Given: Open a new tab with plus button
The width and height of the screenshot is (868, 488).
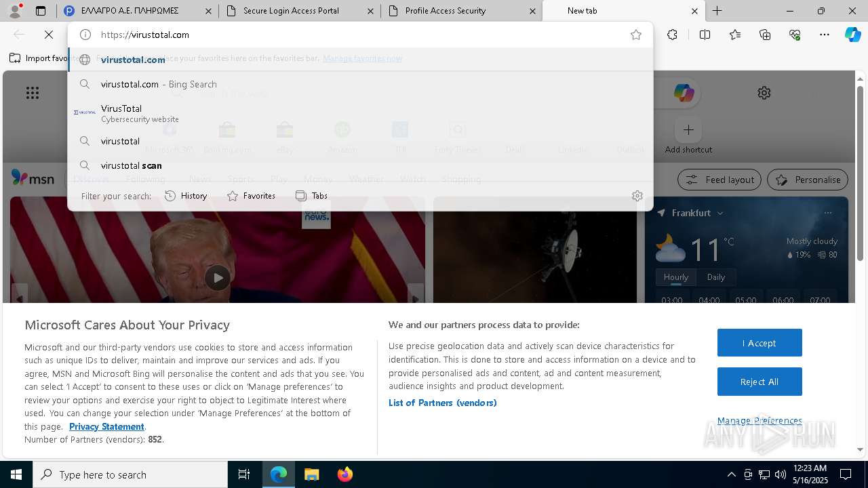Looking at the screenshot, I should [717, 11].
